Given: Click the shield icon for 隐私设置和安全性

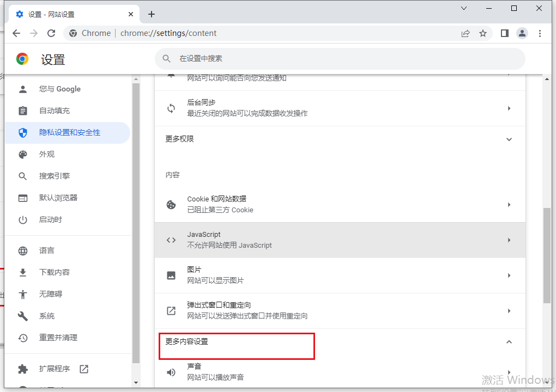Looking at the screenshot, I should (23, 133).
